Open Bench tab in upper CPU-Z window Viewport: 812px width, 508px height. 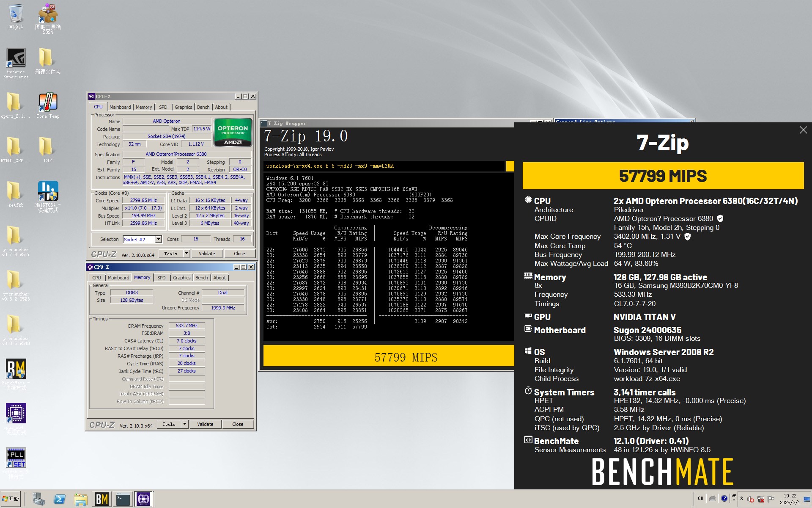(x=203, y=107)
